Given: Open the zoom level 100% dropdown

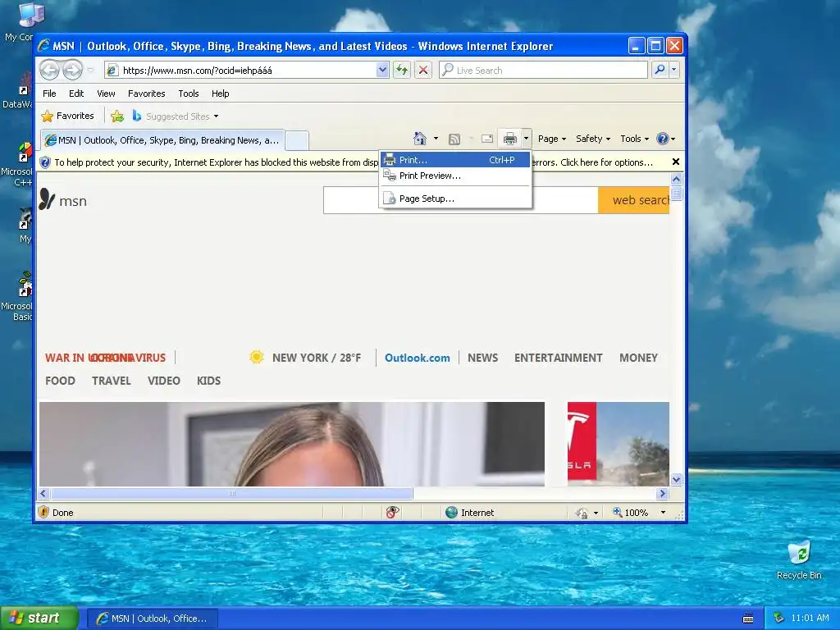Looking at the screenshot, I should pos(663,513).
